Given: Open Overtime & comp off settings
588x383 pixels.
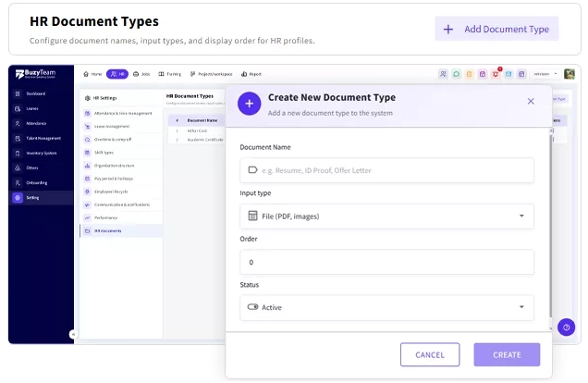Looking at the screenshot, I should tap(121, 140).
